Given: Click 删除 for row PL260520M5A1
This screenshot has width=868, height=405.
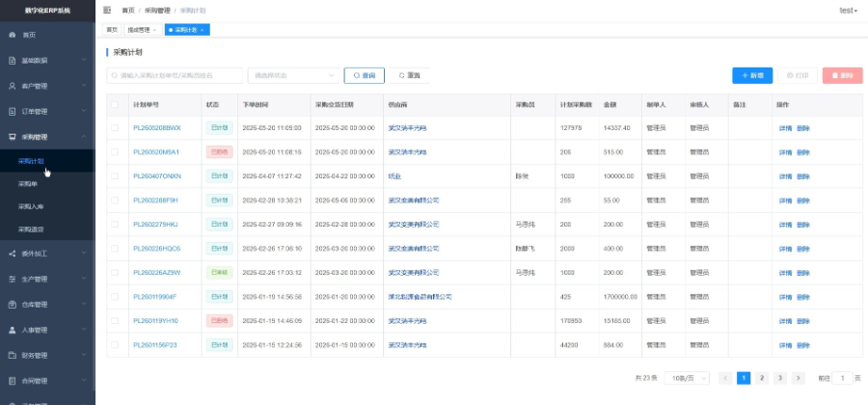Looking at the screenshot, I should pos(803,152).
